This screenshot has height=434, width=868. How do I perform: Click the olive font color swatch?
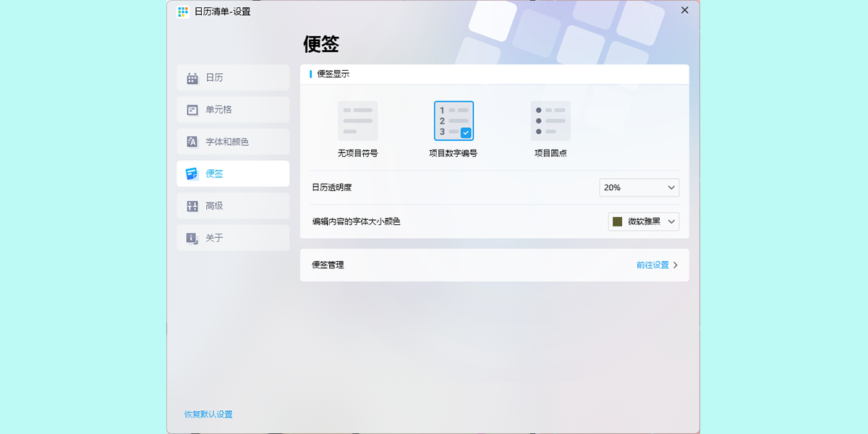(x=618, y=221)
